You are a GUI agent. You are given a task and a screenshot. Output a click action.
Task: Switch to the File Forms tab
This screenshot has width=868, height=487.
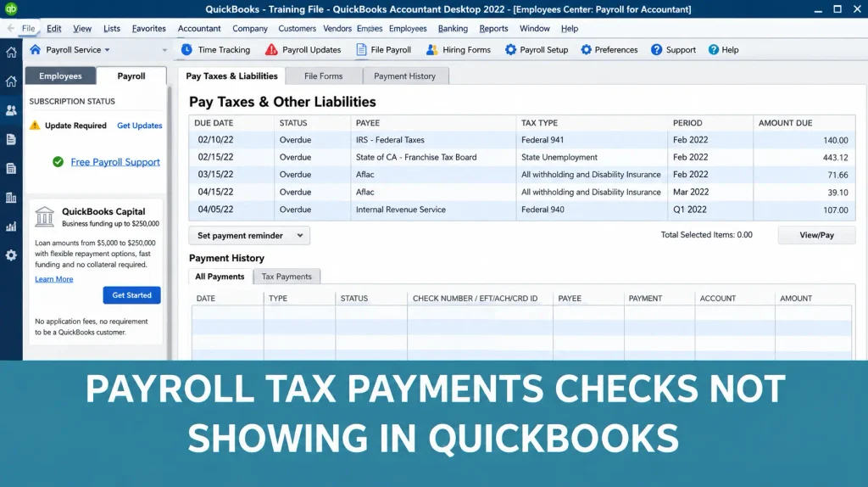(323, 76)
